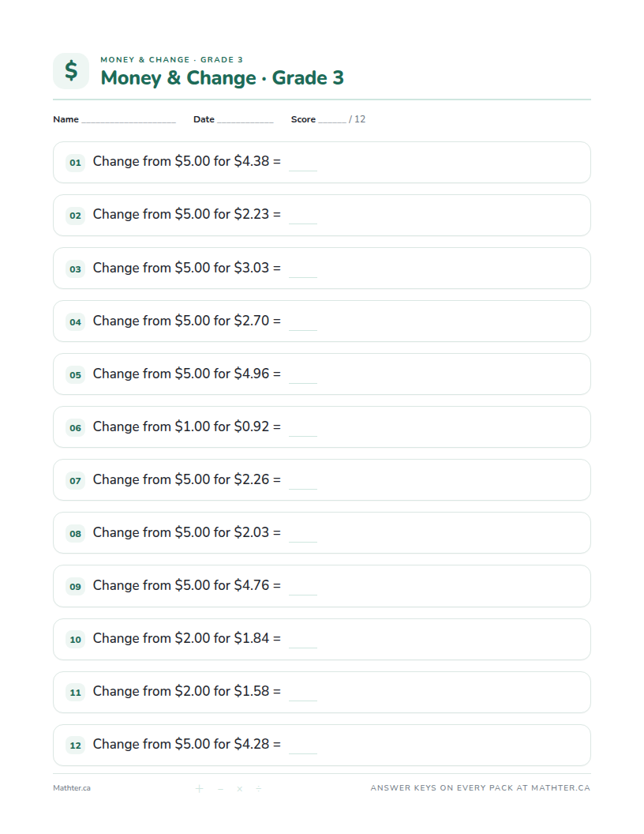Click answer blank for $5.00 for $4.76

tap(303, 593)
